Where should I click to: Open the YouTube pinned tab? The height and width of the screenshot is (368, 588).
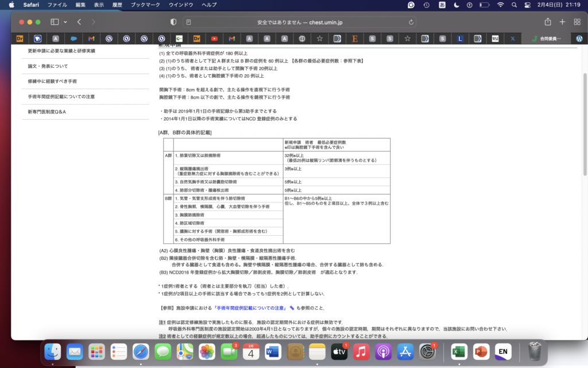click(214, 39)
